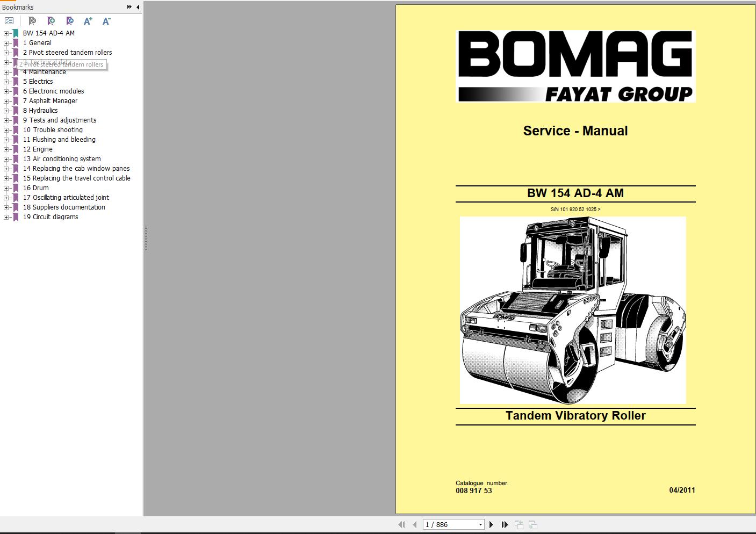The image size is (756, 534).
Task: Expand the 2 Pivot steered tandem rollers node
Action: [x=6, y=53]
